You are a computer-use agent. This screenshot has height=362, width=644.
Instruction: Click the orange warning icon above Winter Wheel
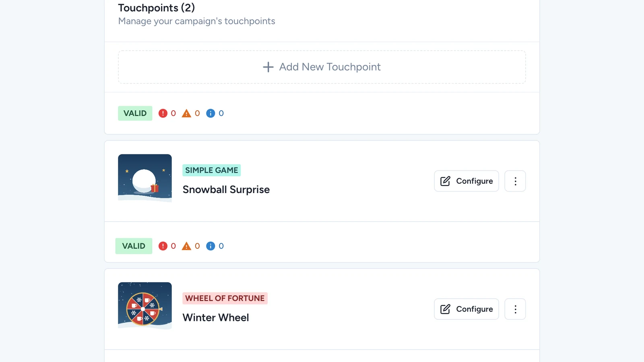(x=186, y=246)
